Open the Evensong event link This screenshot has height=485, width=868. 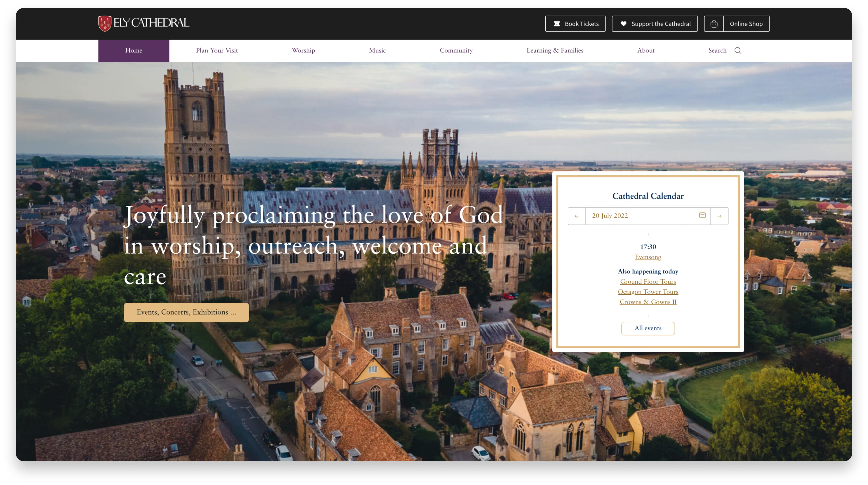pyautogui.click(x=648, y=257)
